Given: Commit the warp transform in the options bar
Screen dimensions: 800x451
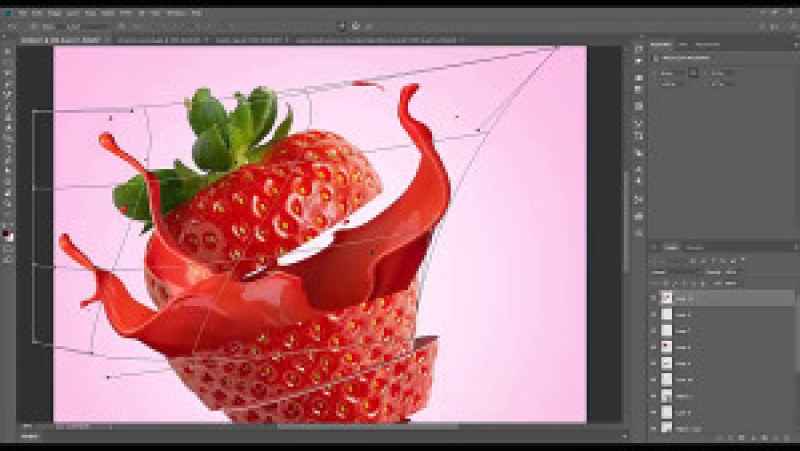Looking at the screenshot, I should (x=356, y=27).
